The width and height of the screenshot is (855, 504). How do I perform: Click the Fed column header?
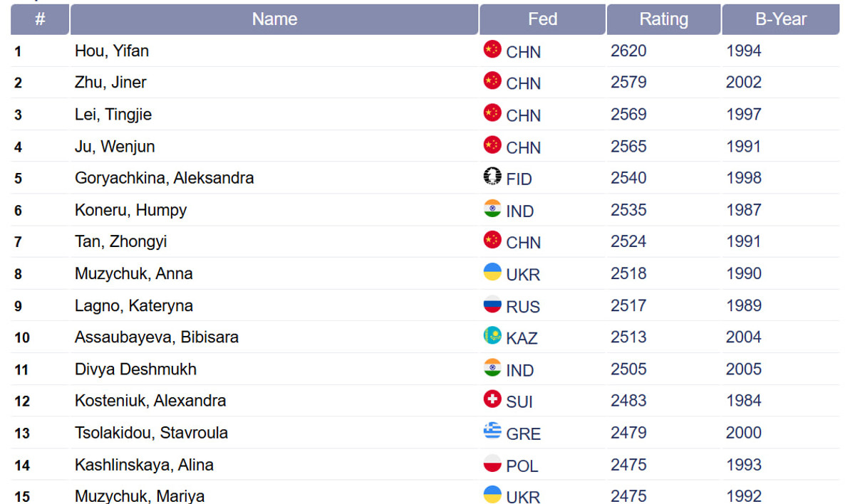click(x=542, y=19)
